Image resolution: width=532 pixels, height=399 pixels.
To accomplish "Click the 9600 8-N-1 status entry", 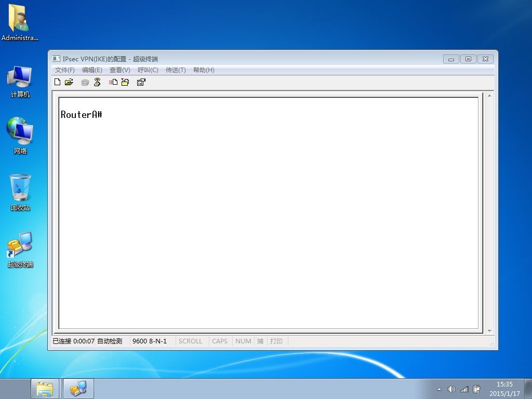I will [150, 341].
